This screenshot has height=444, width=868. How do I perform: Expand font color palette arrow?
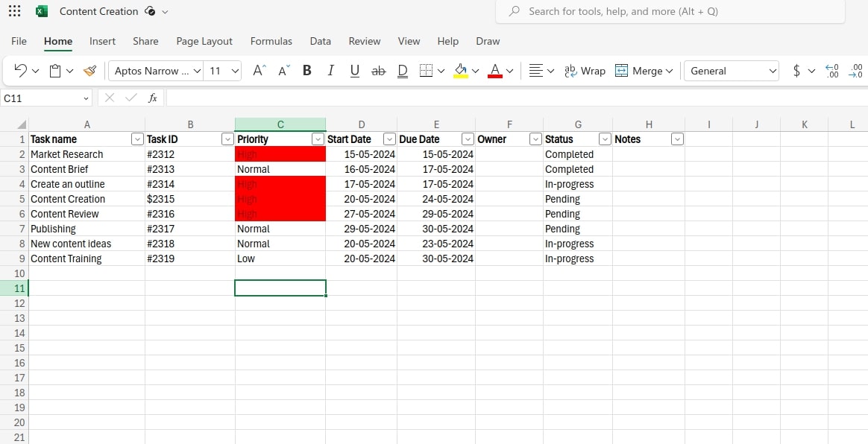(510, 71)
